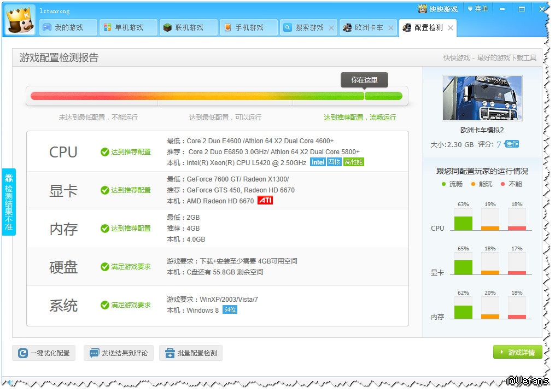Click the 不能 legend item

(x=511, y=184)
